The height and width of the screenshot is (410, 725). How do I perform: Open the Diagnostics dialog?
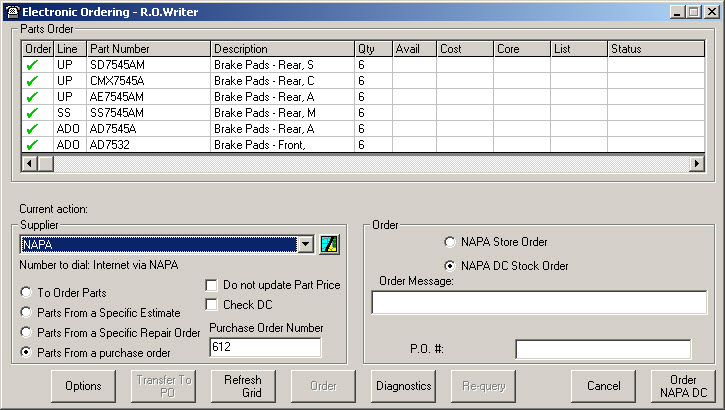click(402, 386)
